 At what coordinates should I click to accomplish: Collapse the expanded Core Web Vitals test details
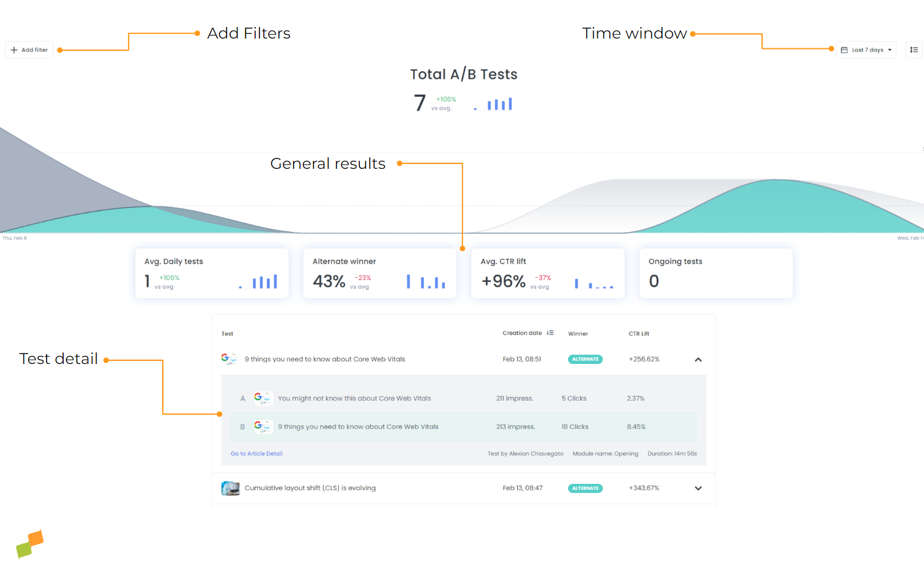[x=698, y=360]
